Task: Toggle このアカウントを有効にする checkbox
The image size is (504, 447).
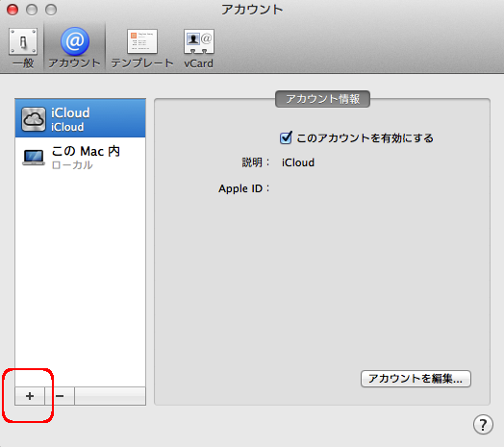Action: pyautogui.click(x=286, y=137)
